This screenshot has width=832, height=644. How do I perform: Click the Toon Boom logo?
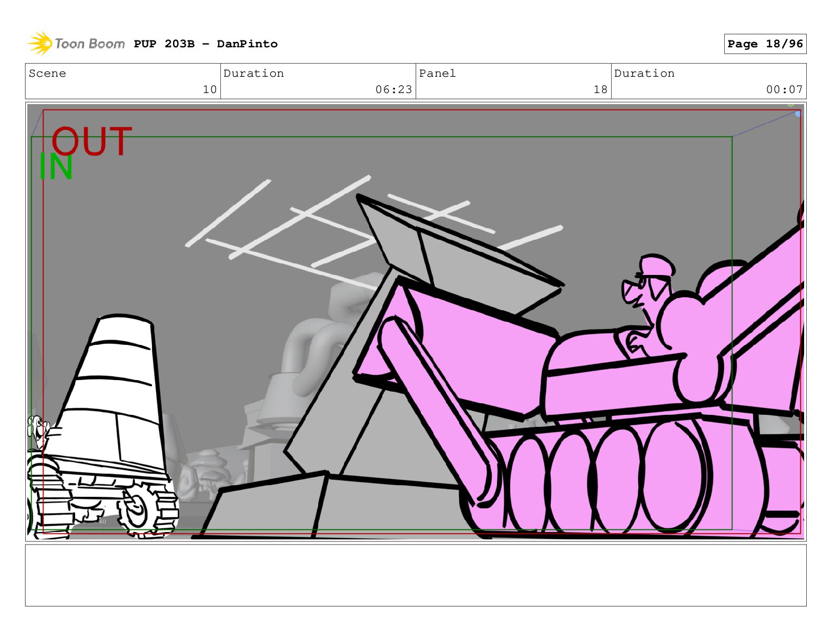pyautogui.click(x=76, y=44)
